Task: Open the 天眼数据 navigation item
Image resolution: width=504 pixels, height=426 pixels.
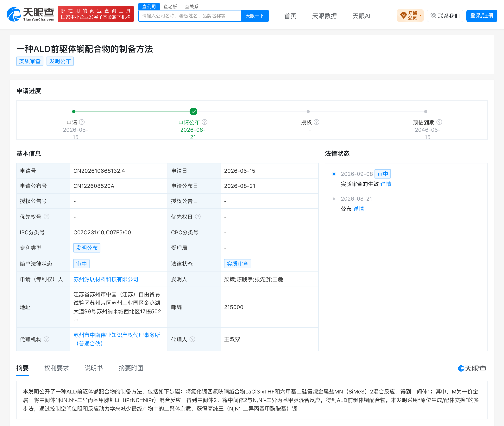Action: tap(324, 16)
